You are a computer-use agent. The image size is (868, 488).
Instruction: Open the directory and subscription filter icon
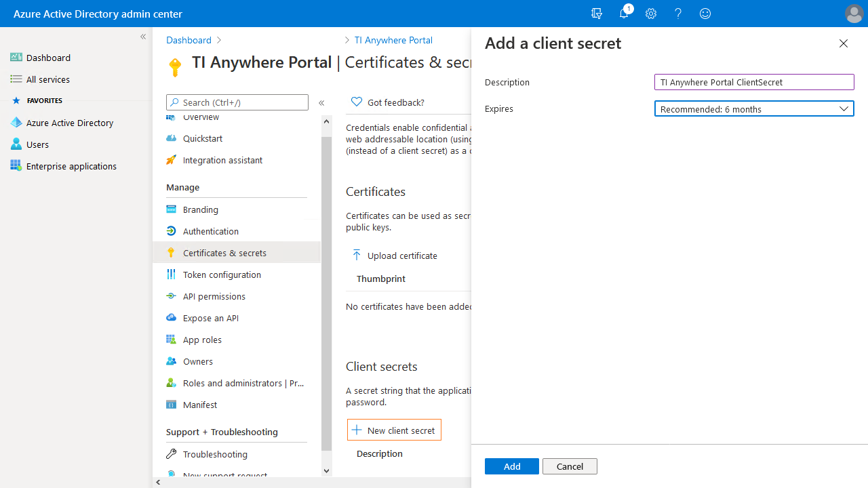coord(597,14)
